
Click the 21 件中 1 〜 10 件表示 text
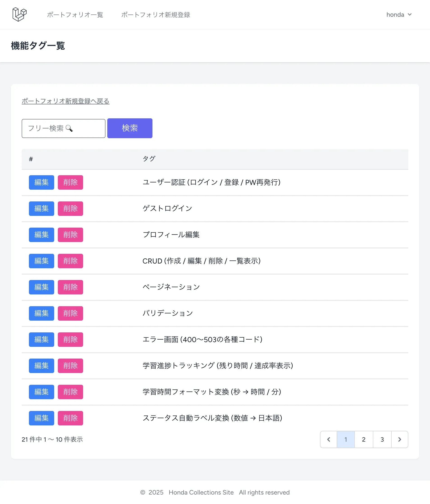coord(52,439)
